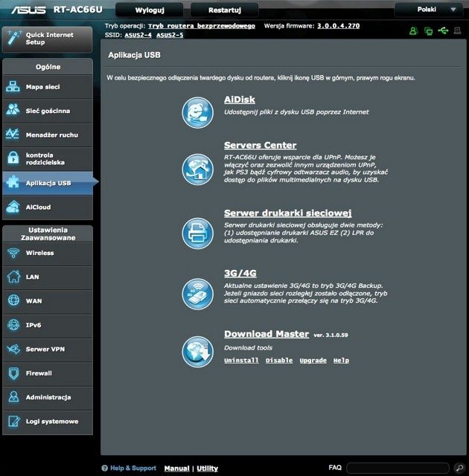Click the ASUS2-4 SSID link
The height and width of the screenshot is (476, 469).
138,35
